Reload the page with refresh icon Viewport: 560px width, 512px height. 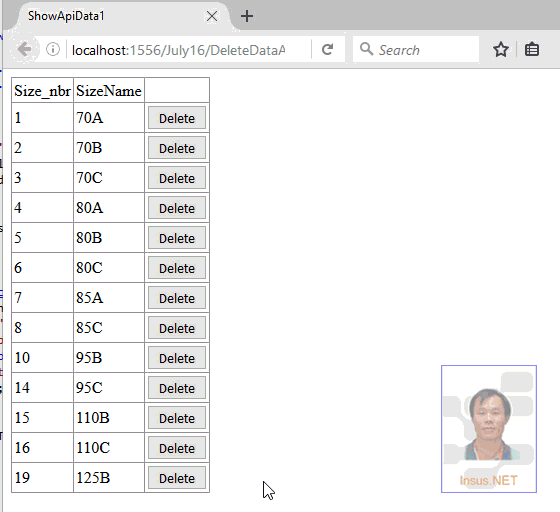pyautogui.click(x=328, y=49)
